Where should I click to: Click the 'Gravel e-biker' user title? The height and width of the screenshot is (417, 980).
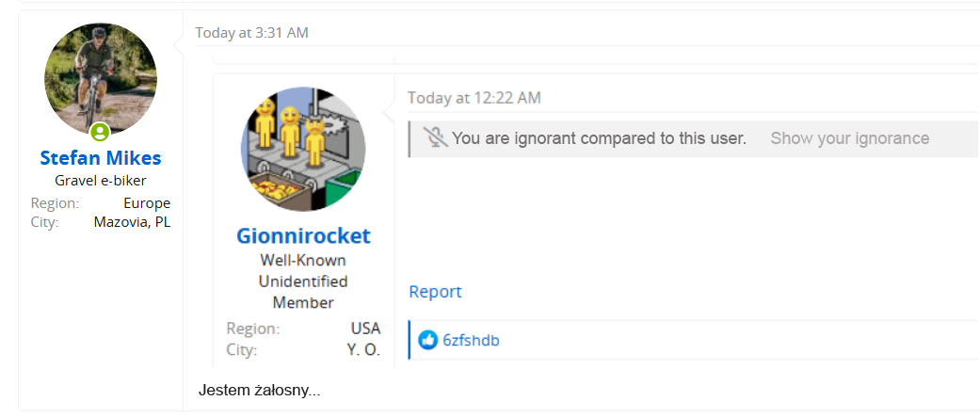coord(101,181)
